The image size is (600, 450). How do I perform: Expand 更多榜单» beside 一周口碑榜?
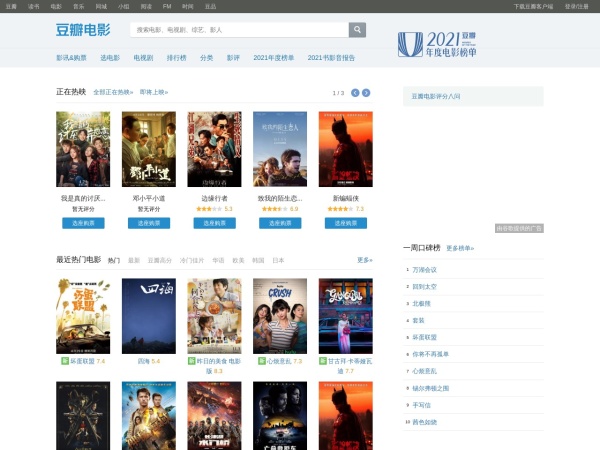coord(460,248)
